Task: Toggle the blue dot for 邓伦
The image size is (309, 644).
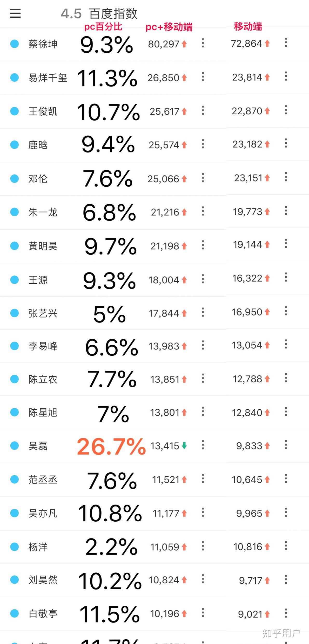Action: pyautogui.click(x=15, y=179)
